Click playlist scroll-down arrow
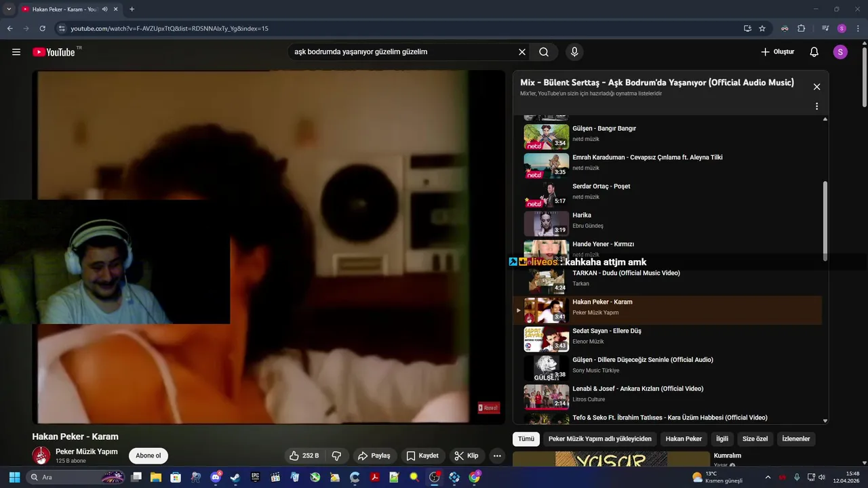Screen dimensions: 868x488 [825, 421]
